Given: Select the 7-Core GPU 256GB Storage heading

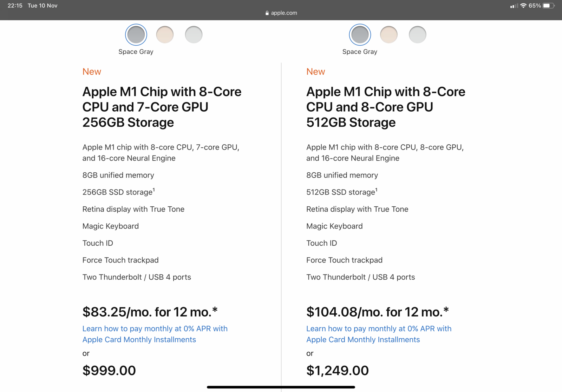Looking at the screenshot, I should coord(162,107).
